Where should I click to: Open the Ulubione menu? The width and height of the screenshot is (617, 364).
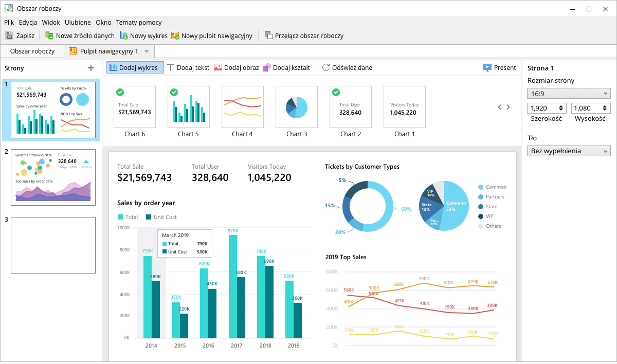pos(78,22)
